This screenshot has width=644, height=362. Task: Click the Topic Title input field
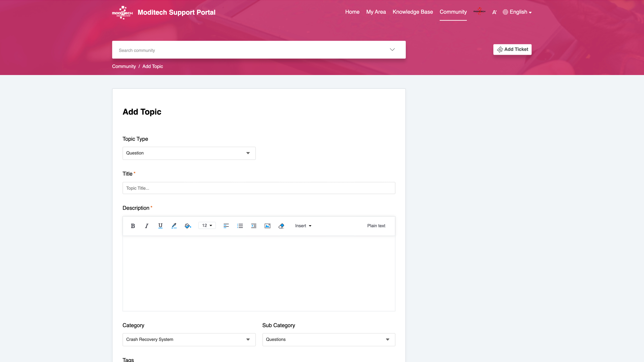tap(259, 188)
